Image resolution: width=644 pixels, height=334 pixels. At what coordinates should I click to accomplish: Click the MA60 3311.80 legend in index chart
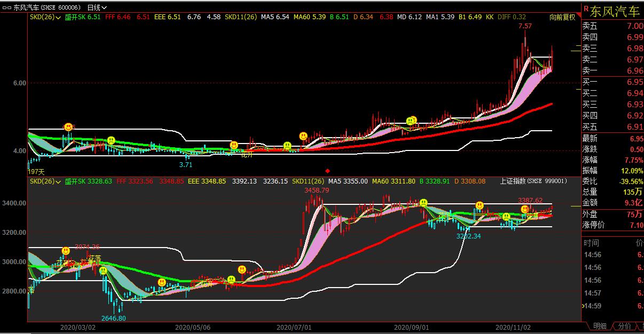[394, 181]
